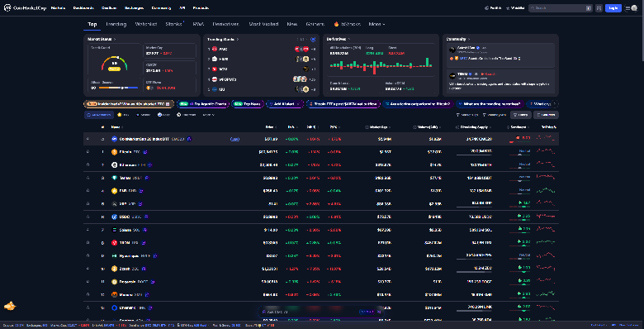Click the purple icon beside Bitcoin's ticker
644x329 pixels.
tap(145, 152)
